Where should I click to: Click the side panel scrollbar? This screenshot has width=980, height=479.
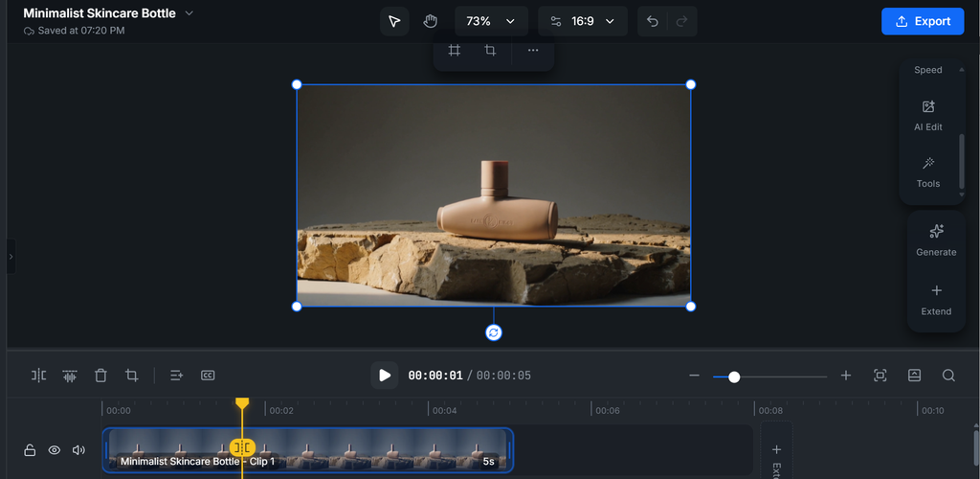click(x=962, y=161)
